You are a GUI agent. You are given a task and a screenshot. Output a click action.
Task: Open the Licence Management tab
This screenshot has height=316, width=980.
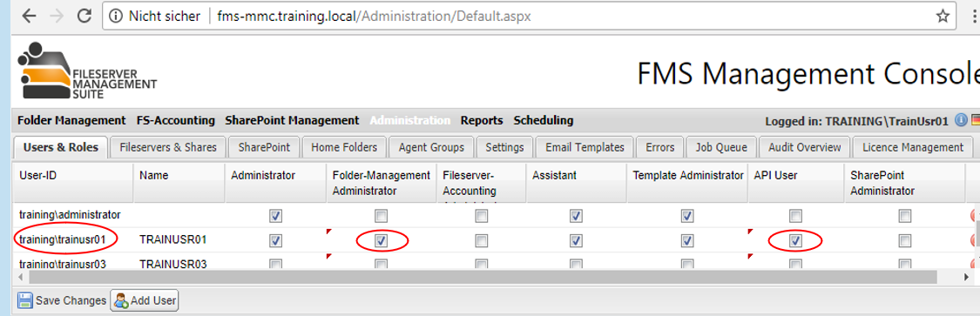(913, 147)
